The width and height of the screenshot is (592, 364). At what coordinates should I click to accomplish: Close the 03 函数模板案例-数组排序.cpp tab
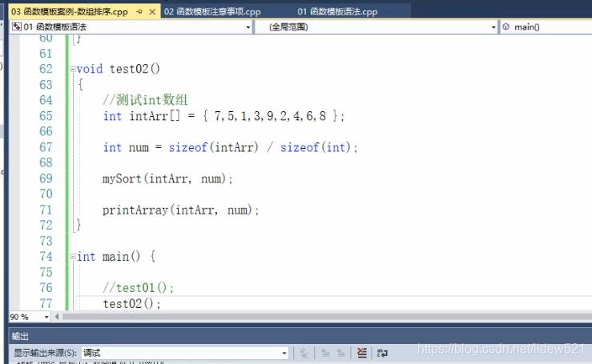[152, 12]
